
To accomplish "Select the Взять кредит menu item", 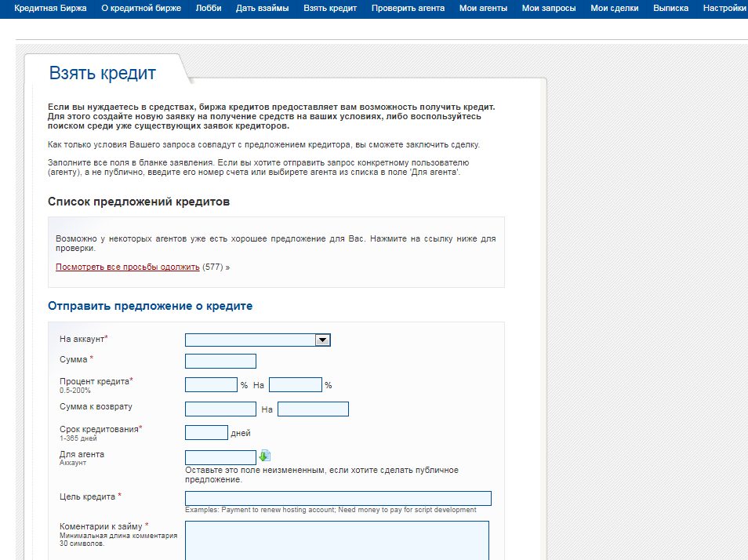I will point(330,8).
